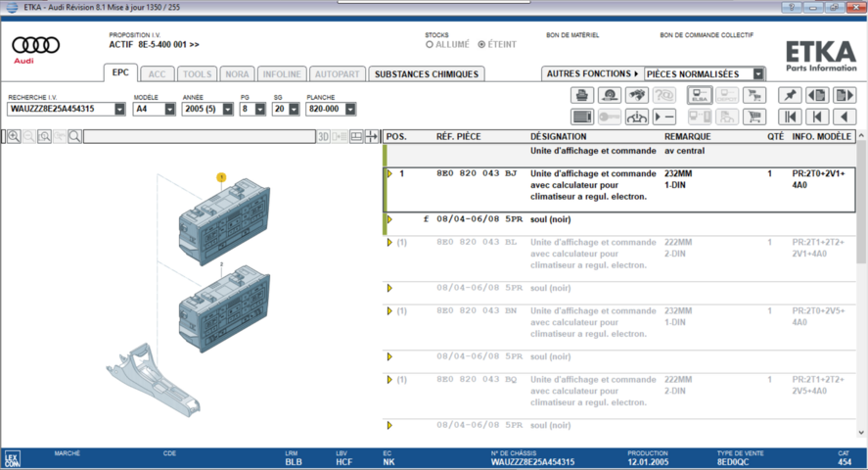Viewport: 868px width, 470px height.
Task: Switch to the TOOLS tab
Action: 197,74
